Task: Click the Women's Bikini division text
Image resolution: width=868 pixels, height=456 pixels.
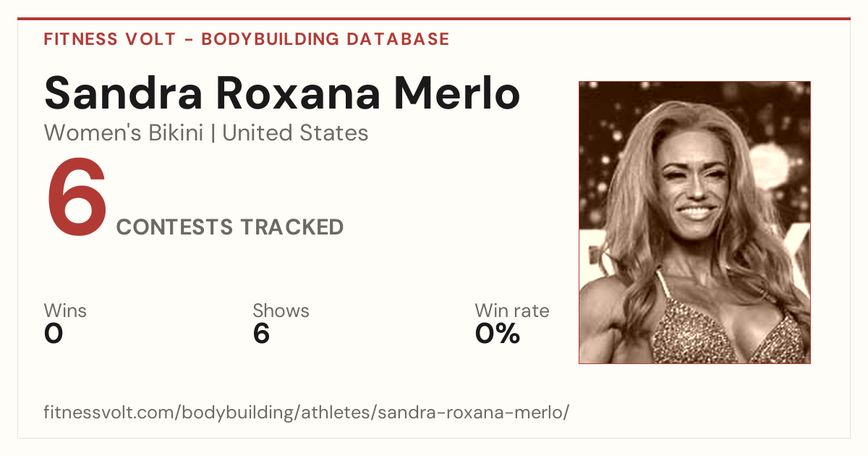Action: pyautogui.click(x=124, y=133)
